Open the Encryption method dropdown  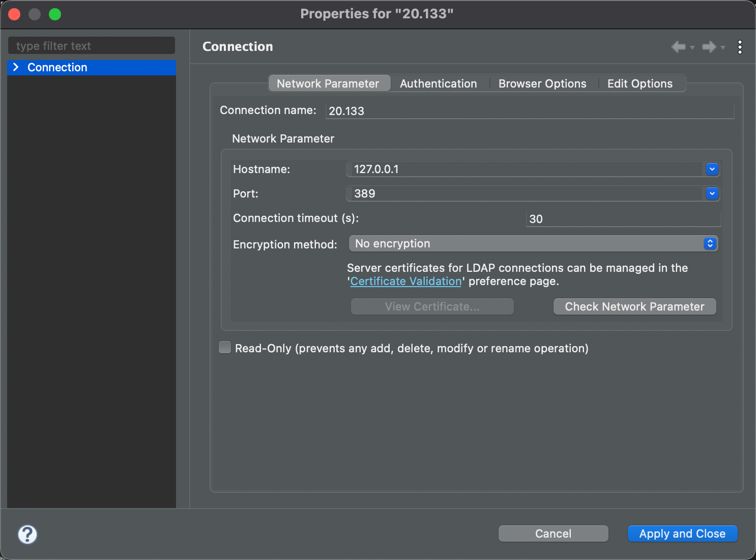pos(533,243)
